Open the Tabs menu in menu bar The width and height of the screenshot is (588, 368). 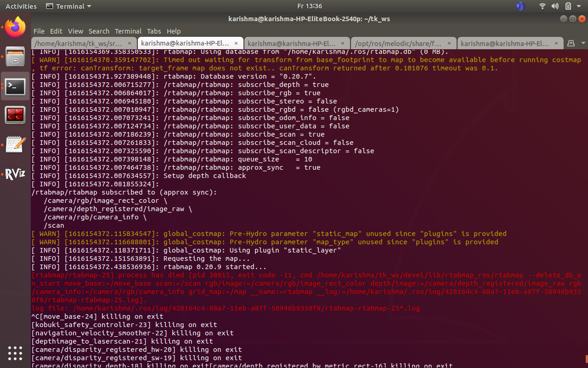point(153,31)
